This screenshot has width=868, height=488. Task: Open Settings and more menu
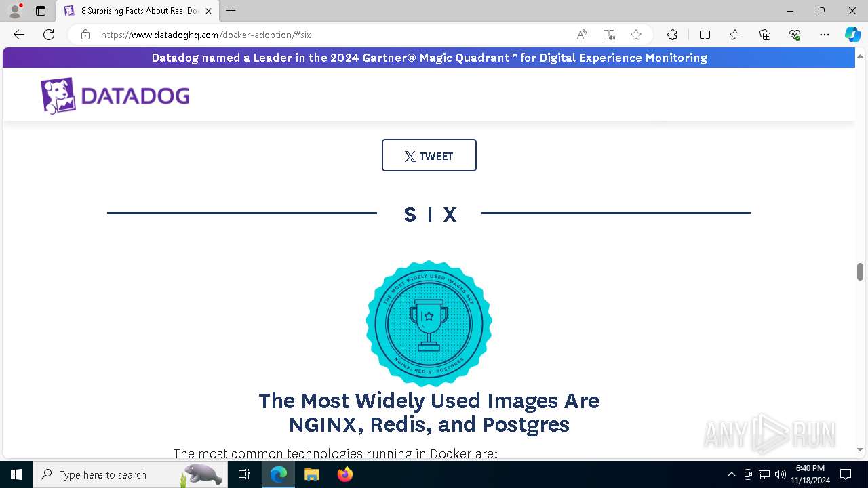[825, 35]
